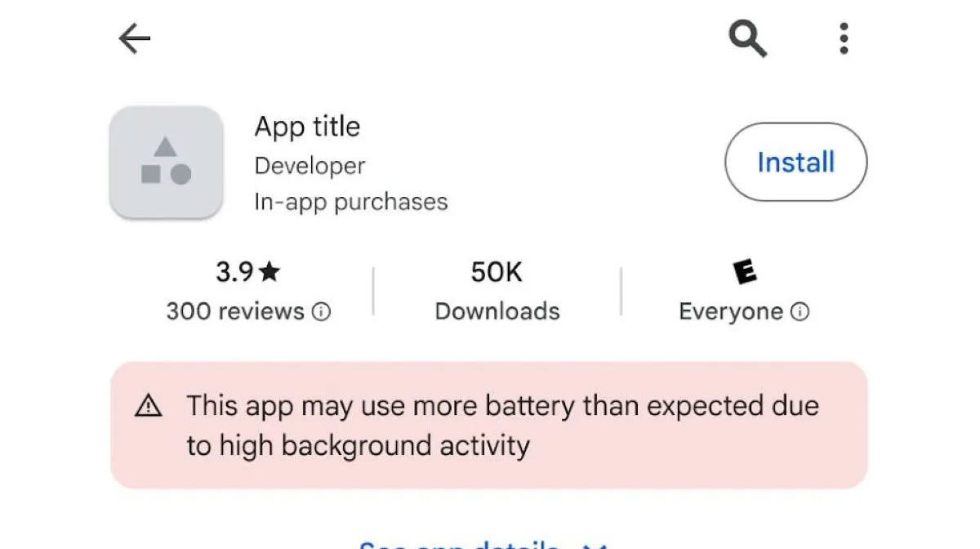This screenshot has height=549, width=980.
Task: Open the three-dot more options menu
Action: 844,38
